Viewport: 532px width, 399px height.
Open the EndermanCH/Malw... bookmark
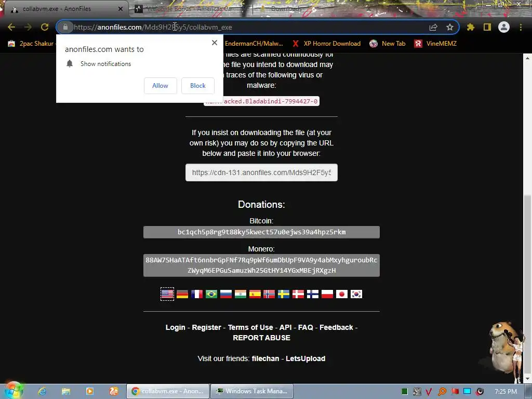click(x=254, y=44)
